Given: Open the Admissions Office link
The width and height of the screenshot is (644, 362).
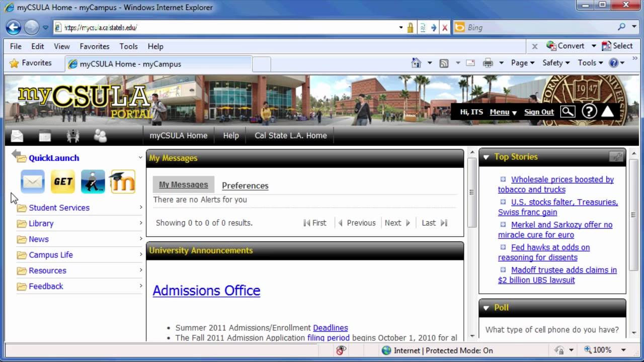Looking at the screenshot, I should tap(206, 291).
